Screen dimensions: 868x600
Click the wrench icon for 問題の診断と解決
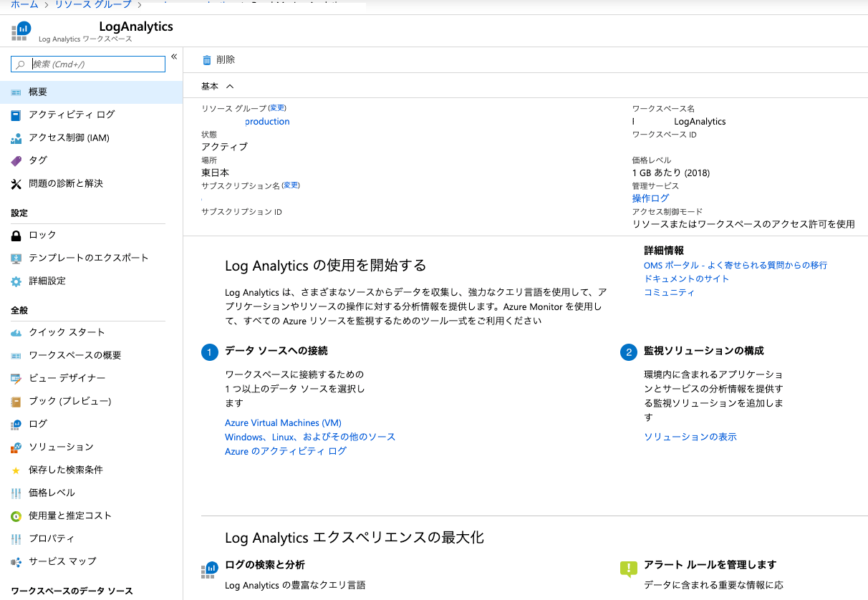click(16, 184)
